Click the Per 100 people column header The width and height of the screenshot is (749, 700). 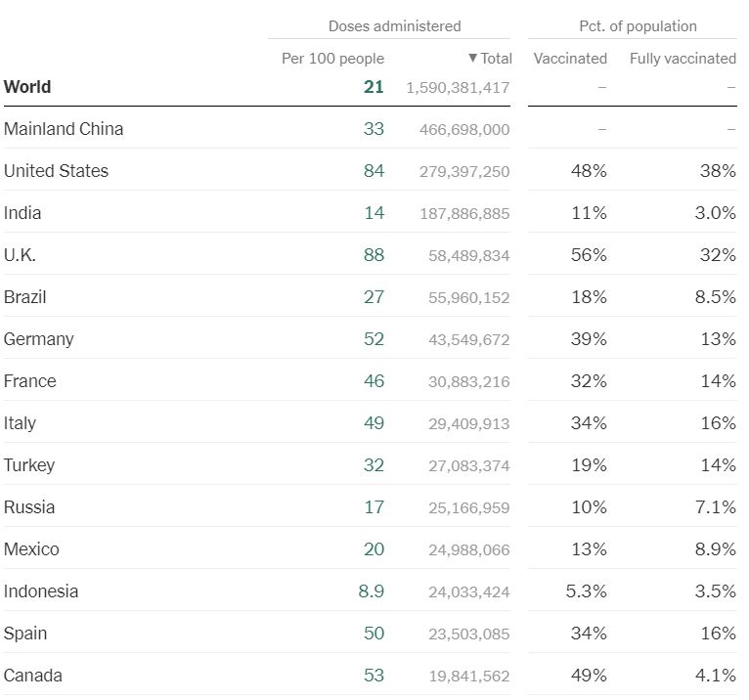click(x=332, y=59)
